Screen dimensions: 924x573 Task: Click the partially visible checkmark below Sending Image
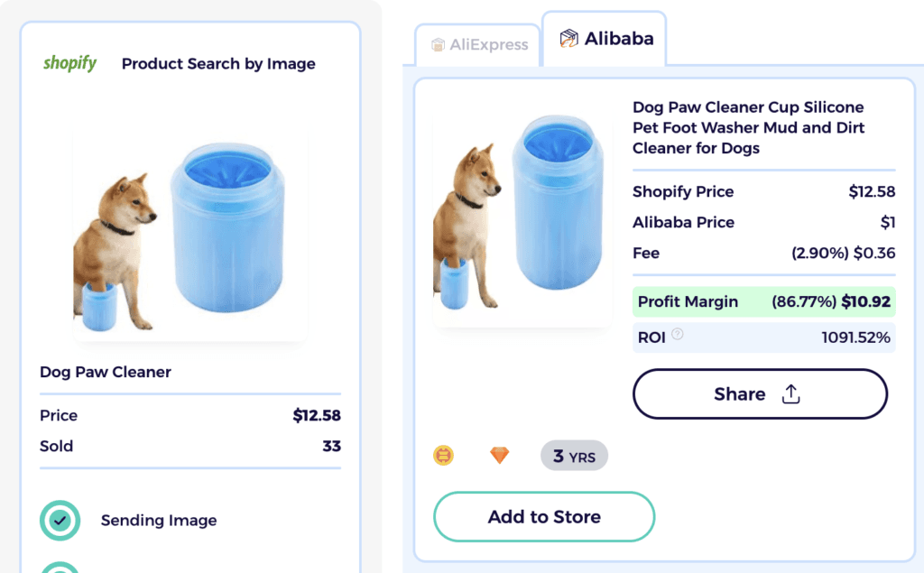60,567
